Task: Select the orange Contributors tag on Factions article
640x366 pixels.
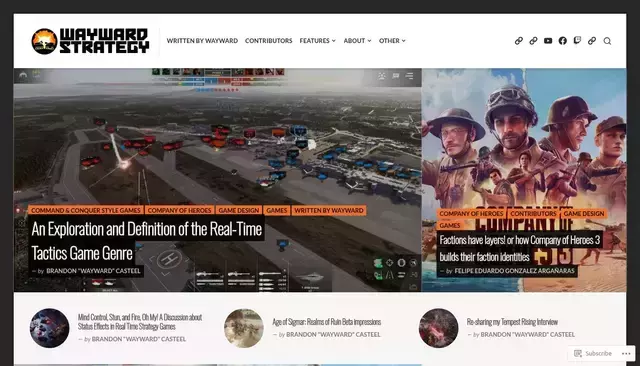Action: 533,213
